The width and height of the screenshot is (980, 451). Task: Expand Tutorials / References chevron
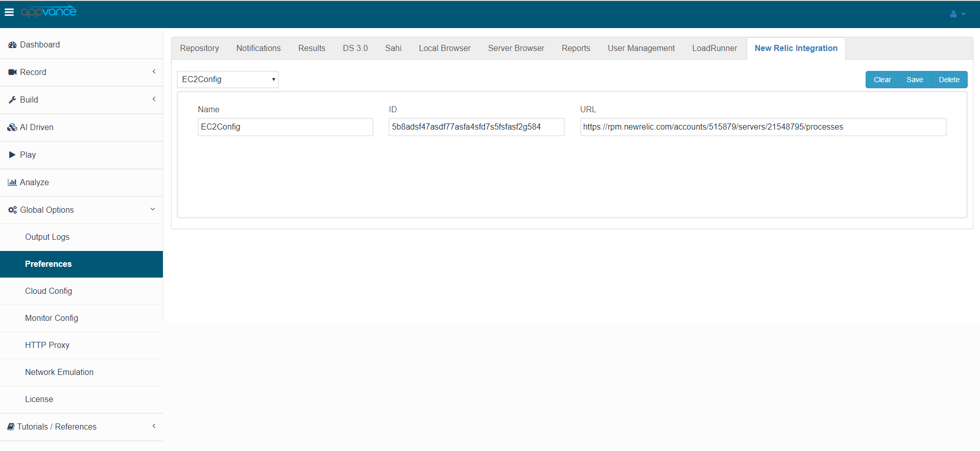point(154,426)
